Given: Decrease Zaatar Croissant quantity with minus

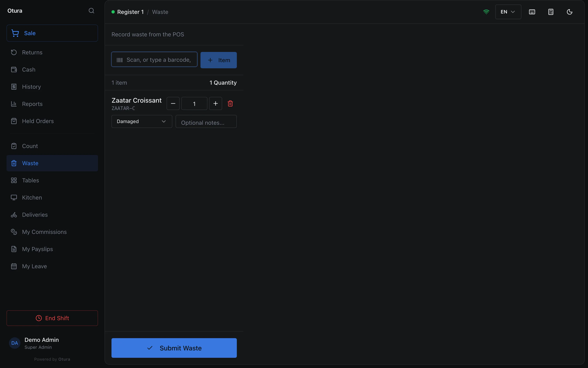Looking at the screenshot, I should point(173,104).
